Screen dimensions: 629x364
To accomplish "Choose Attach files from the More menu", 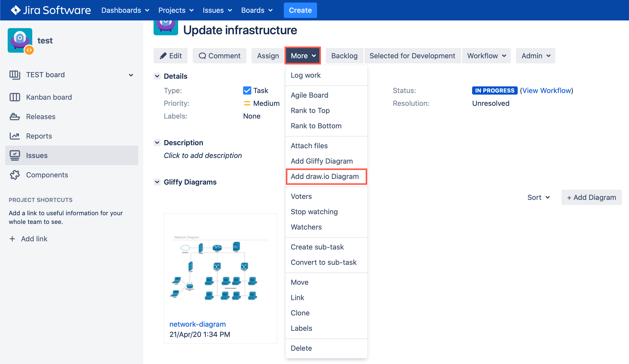I will tap(309, 145).
